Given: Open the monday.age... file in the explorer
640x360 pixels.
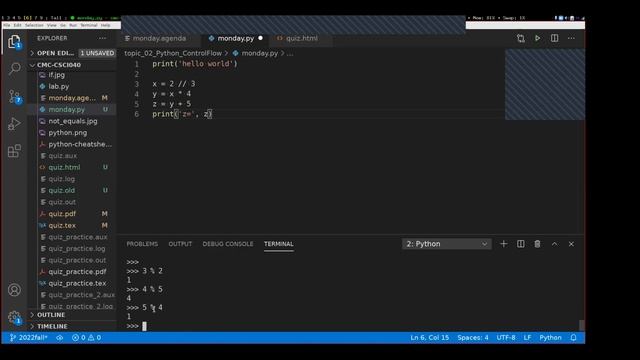Looking at the screenshot, I should 72,98.
